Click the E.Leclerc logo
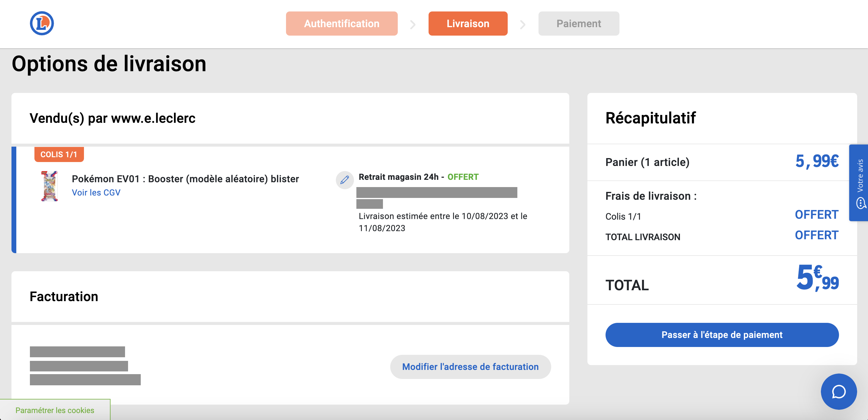 tap(42, 23)
